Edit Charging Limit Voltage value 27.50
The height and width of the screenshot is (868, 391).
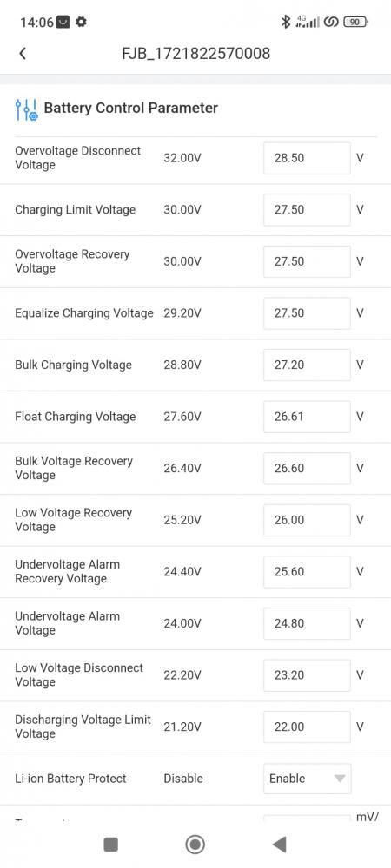click(307, 210)
